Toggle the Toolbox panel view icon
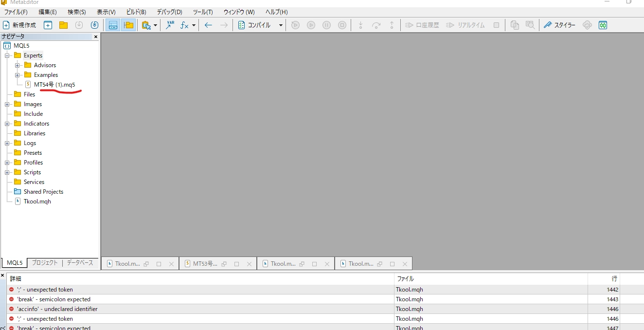The image size is (644, 330). click(113, 25)
